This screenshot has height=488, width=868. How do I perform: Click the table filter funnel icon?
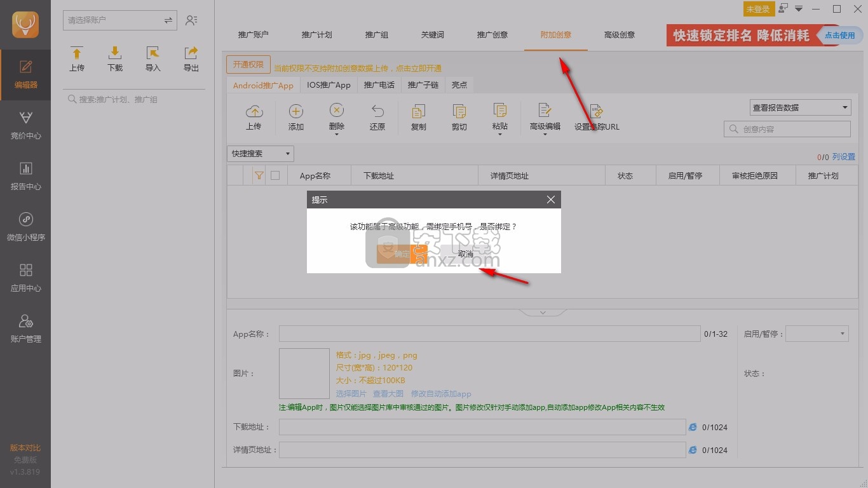(259, 175)
